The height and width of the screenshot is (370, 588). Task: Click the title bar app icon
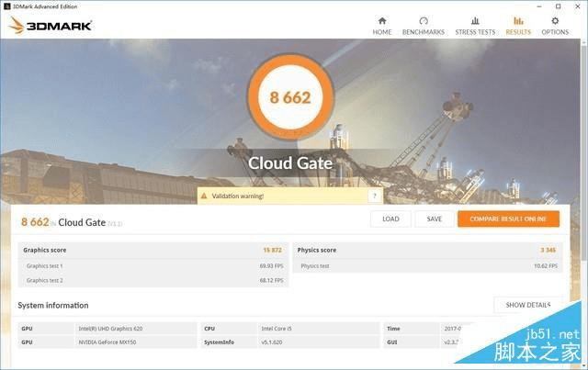tap(6, 6)
